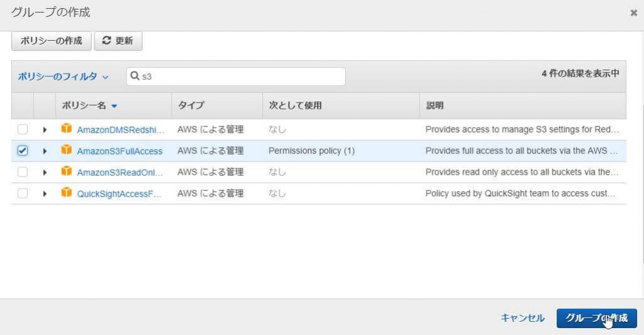This screenshot has width=644, height=335.
Task: Check the AmazonS3ReadOnl… policy checkbox
Action: point(23,172)
